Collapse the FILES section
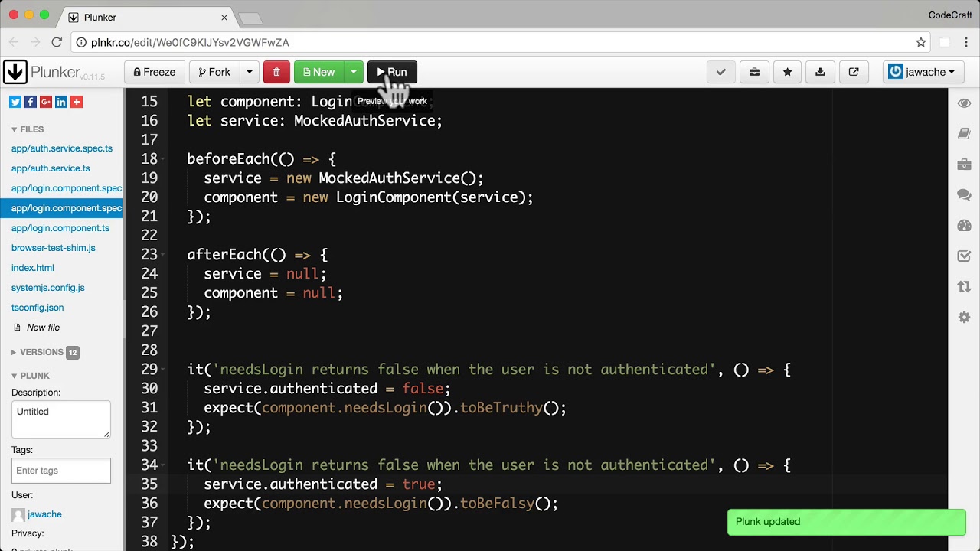Image resolution: width=980 pixels, height=551 pixels. (x=28, y=129)
